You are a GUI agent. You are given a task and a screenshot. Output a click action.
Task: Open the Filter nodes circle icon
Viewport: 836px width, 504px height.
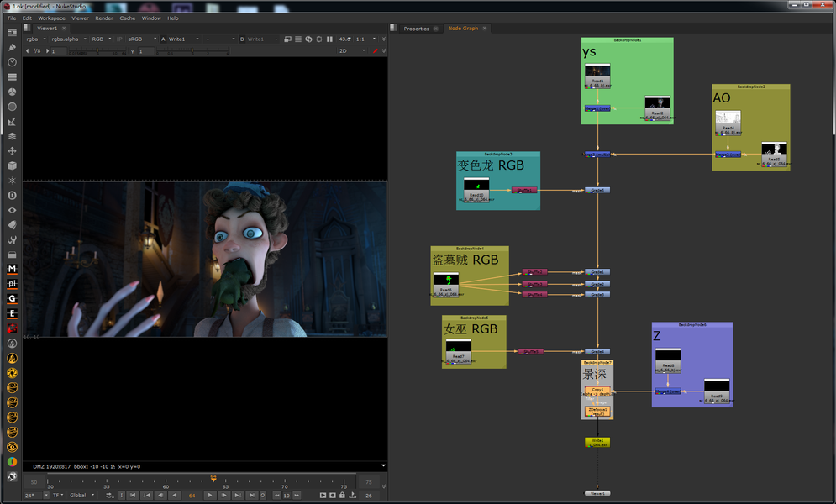pos(12,107)
